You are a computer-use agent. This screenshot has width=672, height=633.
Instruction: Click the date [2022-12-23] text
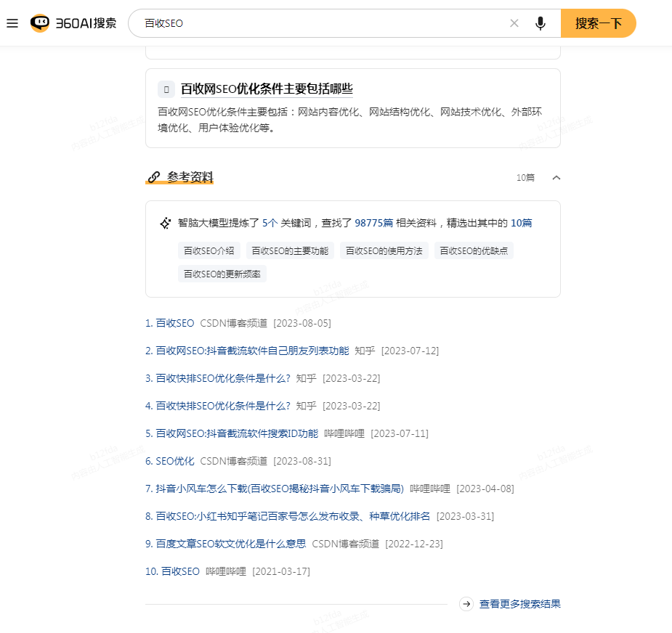[414, 544]
